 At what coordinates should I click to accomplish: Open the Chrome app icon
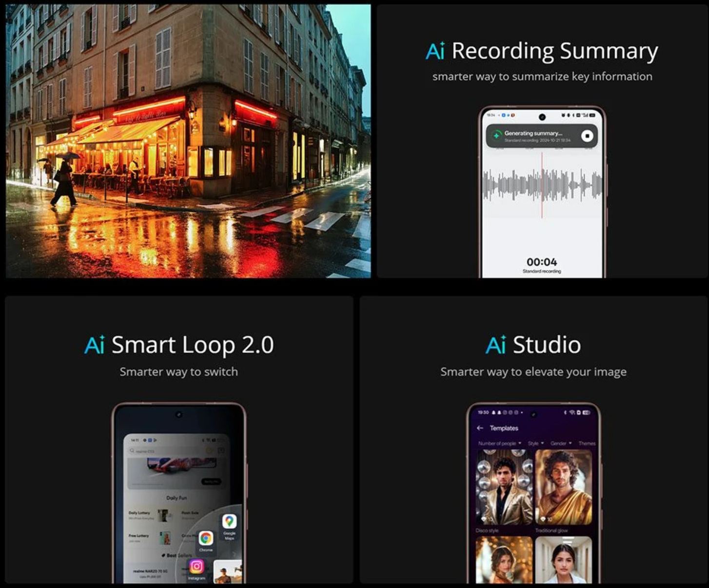click(206, 539)
